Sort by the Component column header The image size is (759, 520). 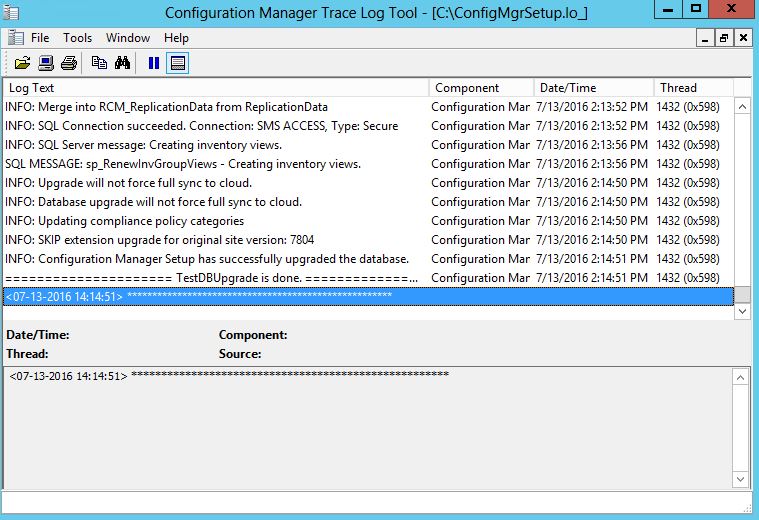pyautogui.click(x=480, y=88)
